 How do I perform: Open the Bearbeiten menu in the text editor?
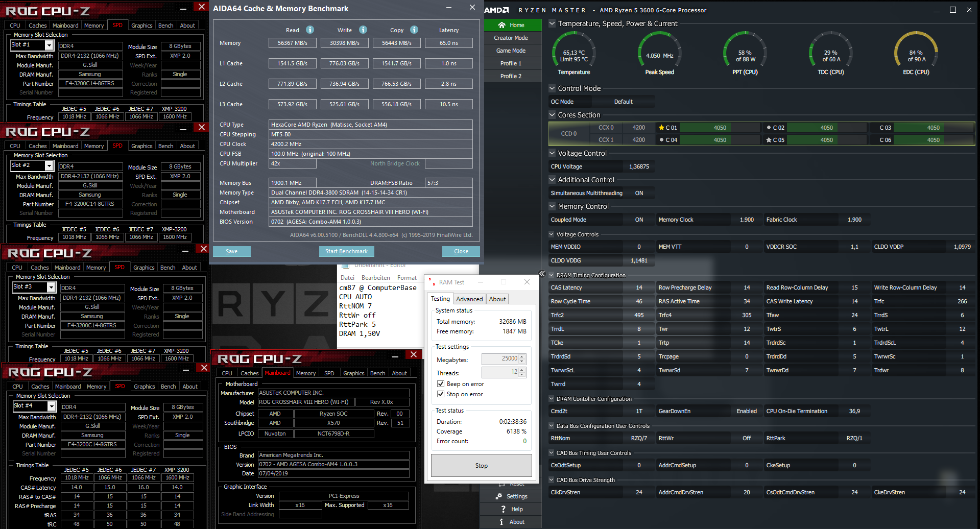pyautogui.click(x=376, y=278)
